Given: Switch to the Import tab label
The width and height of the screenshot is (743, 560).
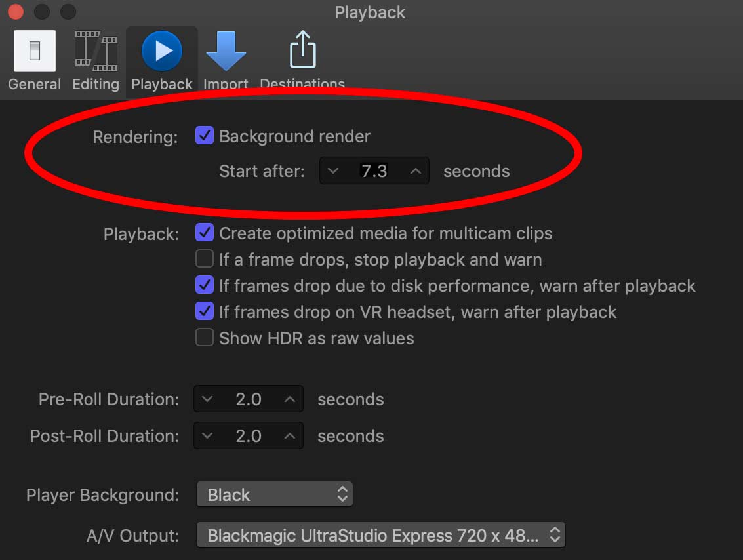Looking at the screenshot, I should click(226, 84).
